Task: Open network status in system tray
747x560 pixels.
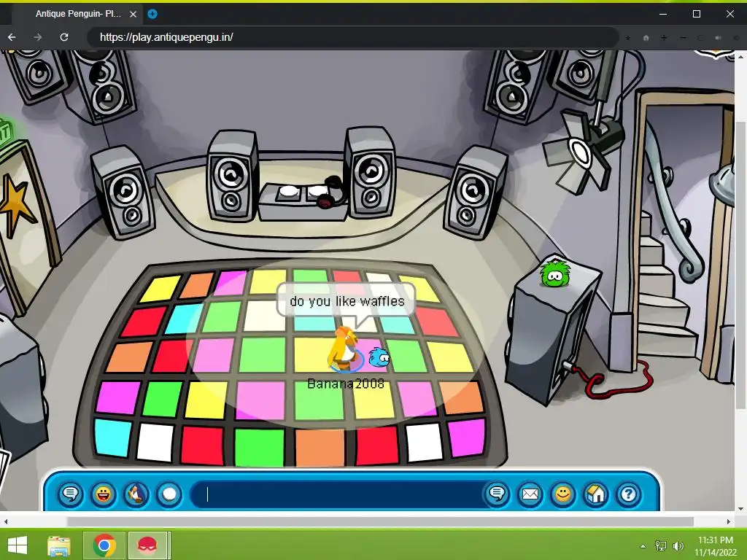Action: (661, 545)
